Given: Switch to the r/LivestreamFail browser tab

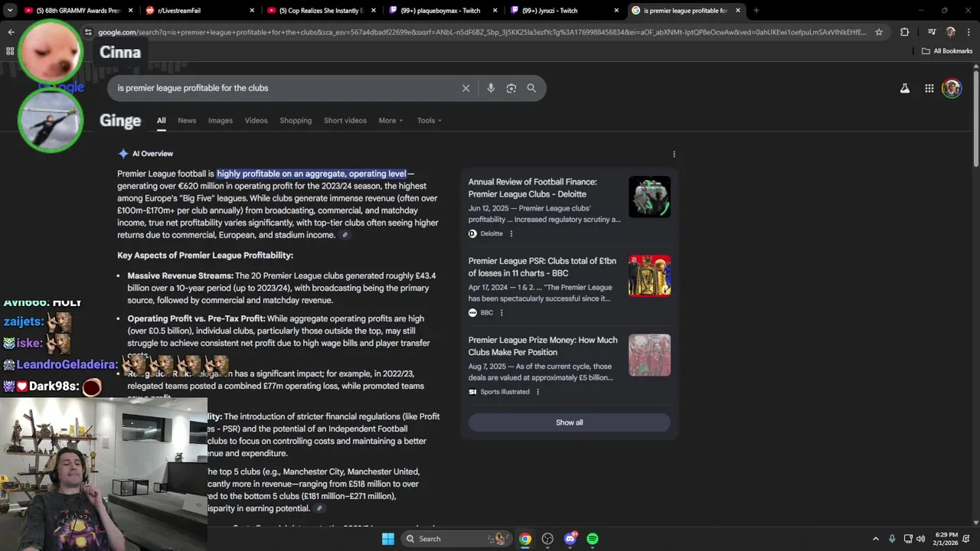Looking at the screenshot, I should click(199, 11).
